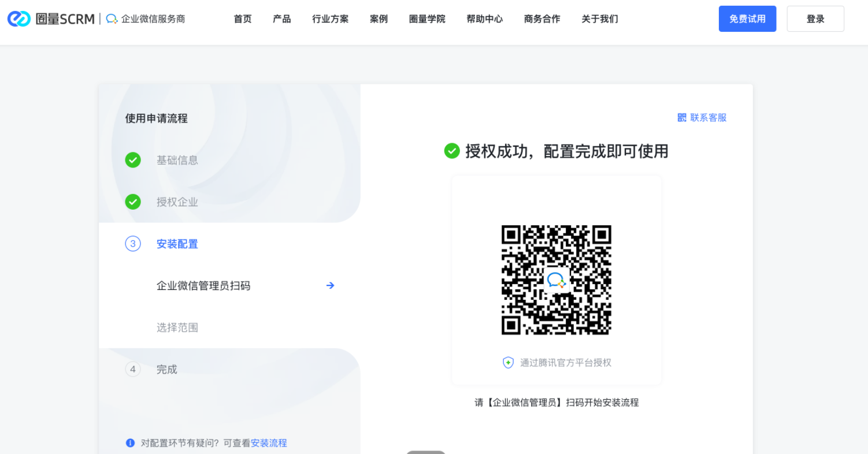
Task: Click the authorization QR code image
Action: 556,280
